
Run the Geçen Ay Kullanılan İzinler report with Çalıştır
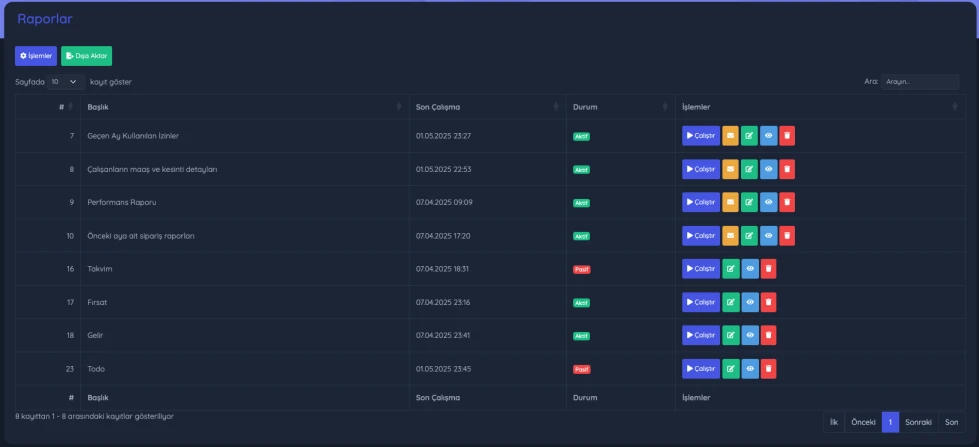pyautogui.click(x=701, y=135)
